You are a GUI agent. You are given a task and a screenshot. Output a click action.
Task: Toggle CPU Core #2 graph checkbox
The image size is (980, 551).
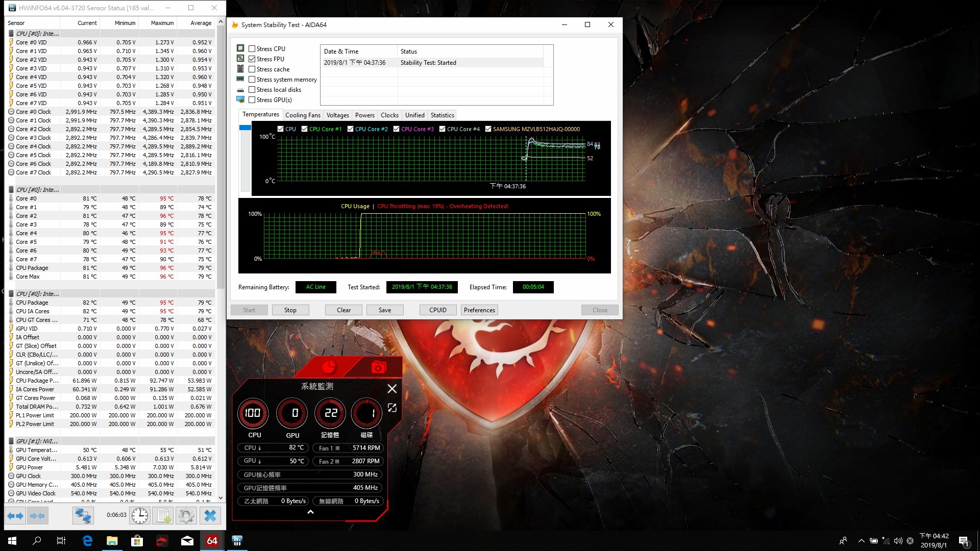pos(351,129)
